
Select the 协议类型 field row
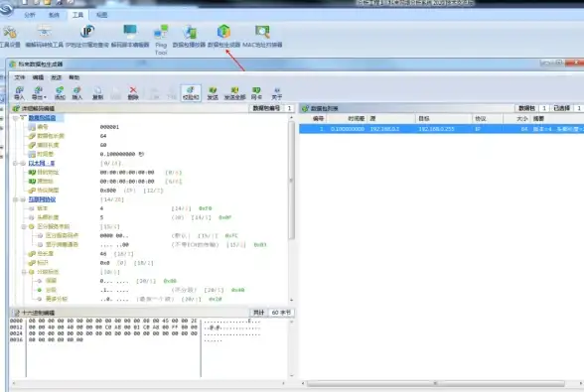click(x=48, y=191)
